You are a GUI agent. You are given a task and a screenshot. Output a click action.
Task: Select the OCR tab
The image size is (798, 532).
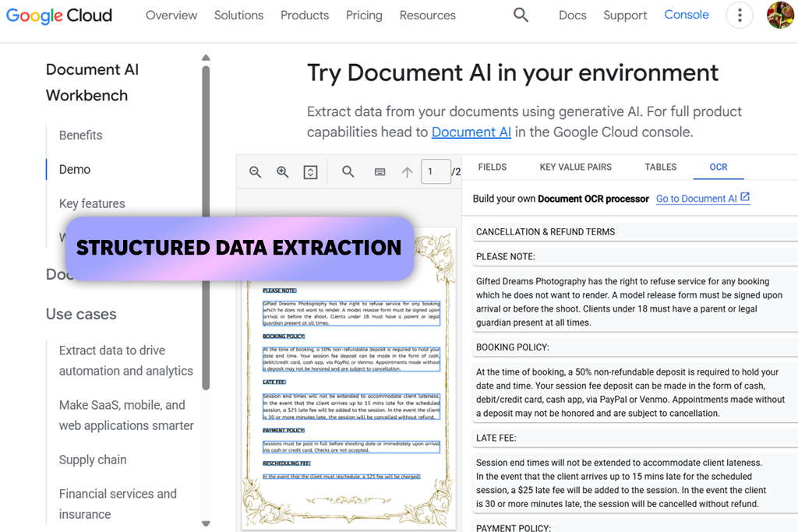(x=718, y=167)
